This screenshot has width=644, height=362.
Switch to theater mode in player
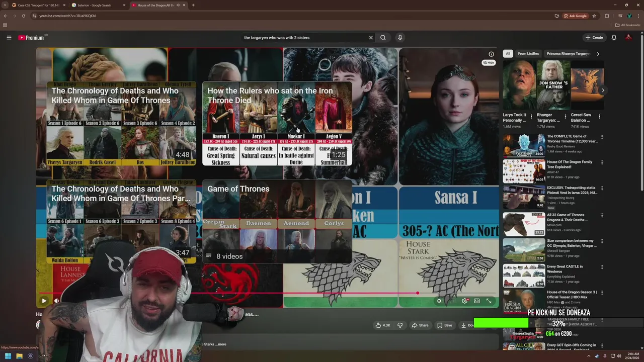coord(476,301)
